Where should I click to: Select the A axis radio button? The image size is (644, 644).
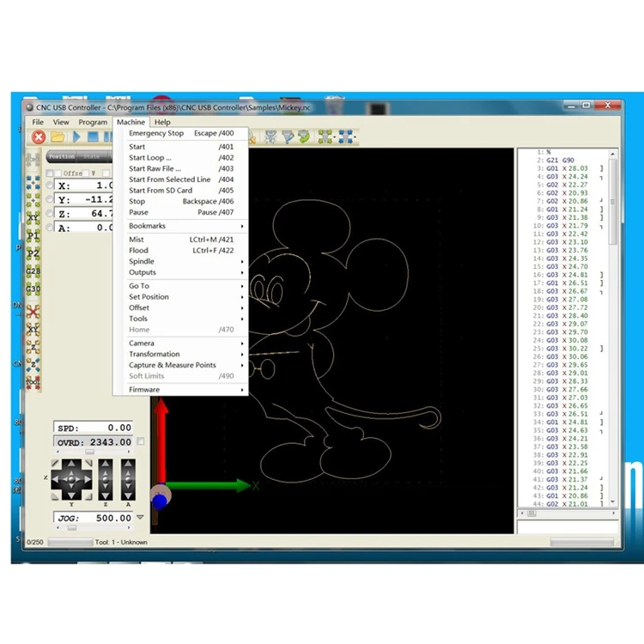(50, 228)
